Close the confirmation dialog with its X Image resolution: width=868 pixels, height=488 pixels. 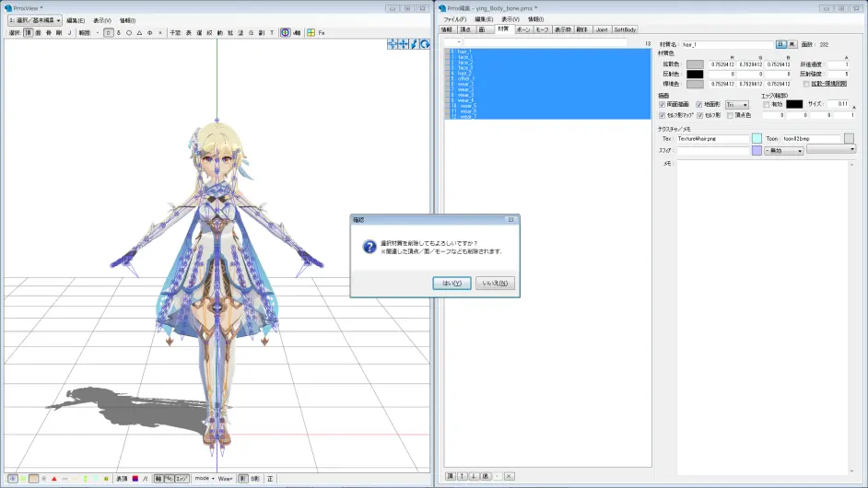511,220
